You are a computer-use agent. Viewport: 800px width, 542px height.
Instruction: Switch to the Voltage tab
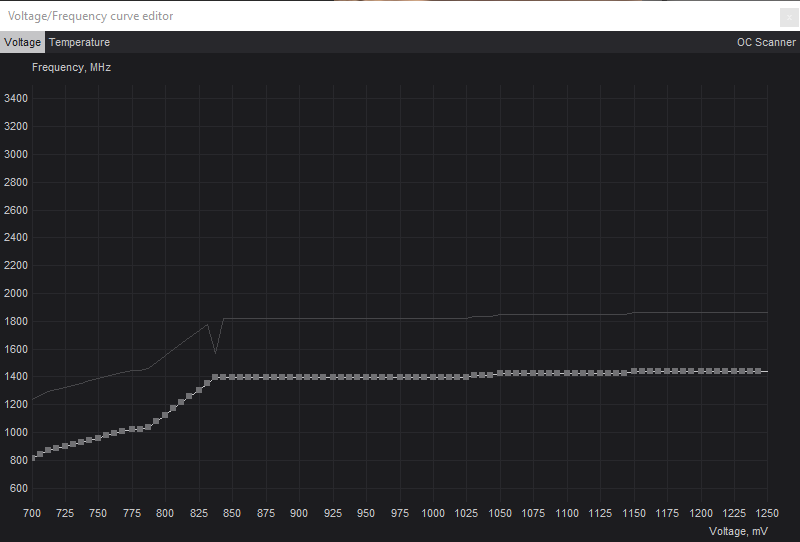point(22,42)
